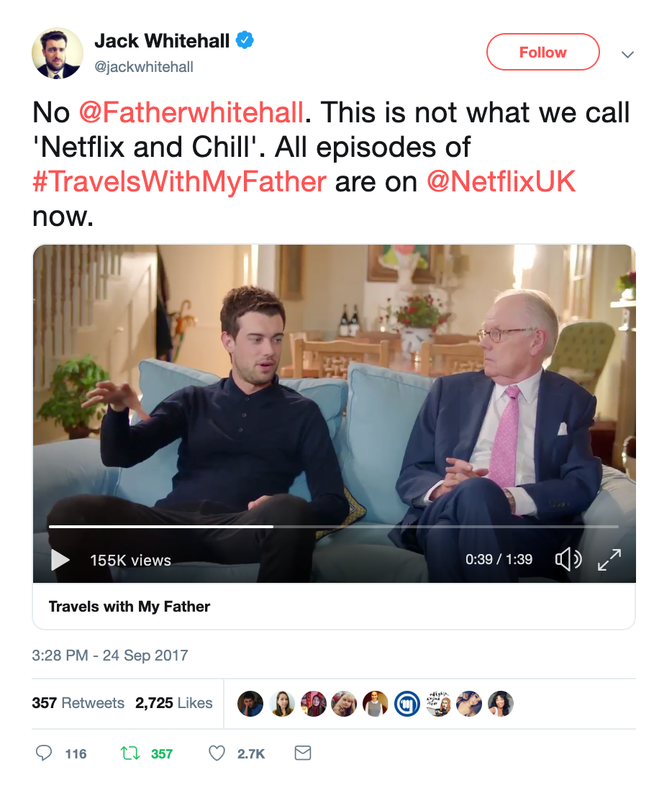Image resolution: width=672 pixels, height=793 pixels.
Task: Like the tweet with heart icon
Action: pos(217,753)
